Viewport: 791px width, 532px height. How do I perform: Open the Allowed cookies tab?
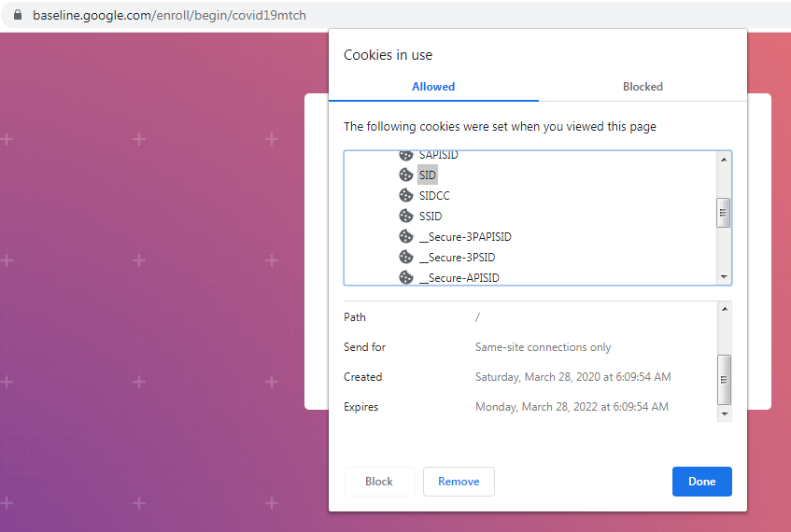point(433,87)
